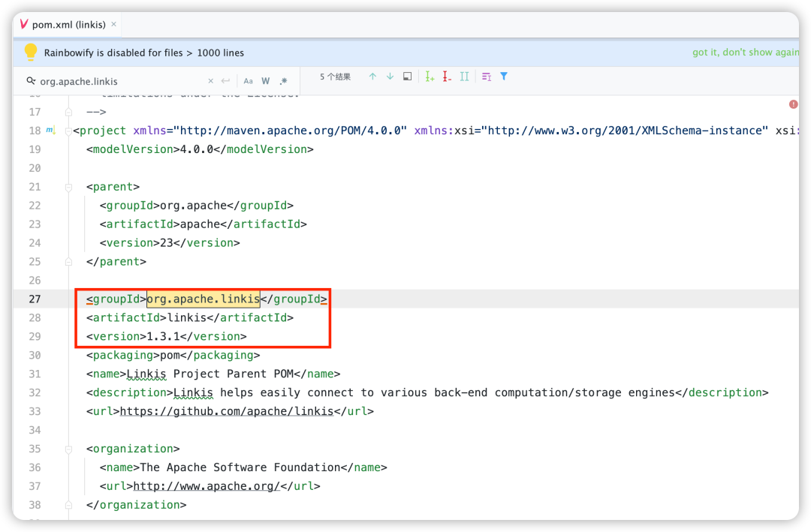
Task: Collapse the project tag fold on line 18
Action: 68,131
